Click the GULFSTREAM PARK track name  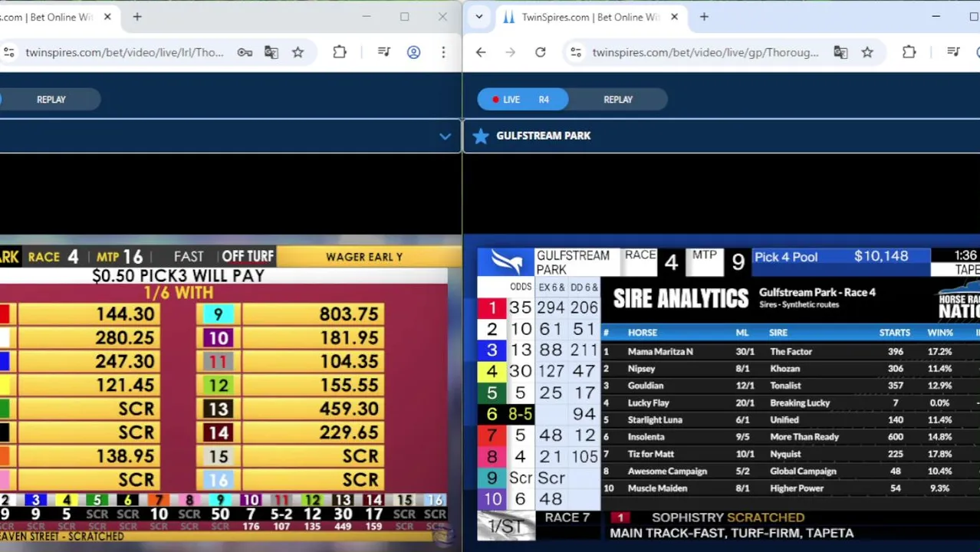(x=544, y=136)
